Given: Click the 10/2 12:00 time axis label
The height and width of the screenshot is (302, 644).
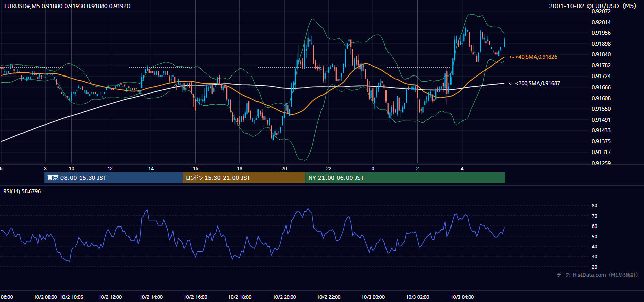Looking at the screenshot, I should pos(111,297).
